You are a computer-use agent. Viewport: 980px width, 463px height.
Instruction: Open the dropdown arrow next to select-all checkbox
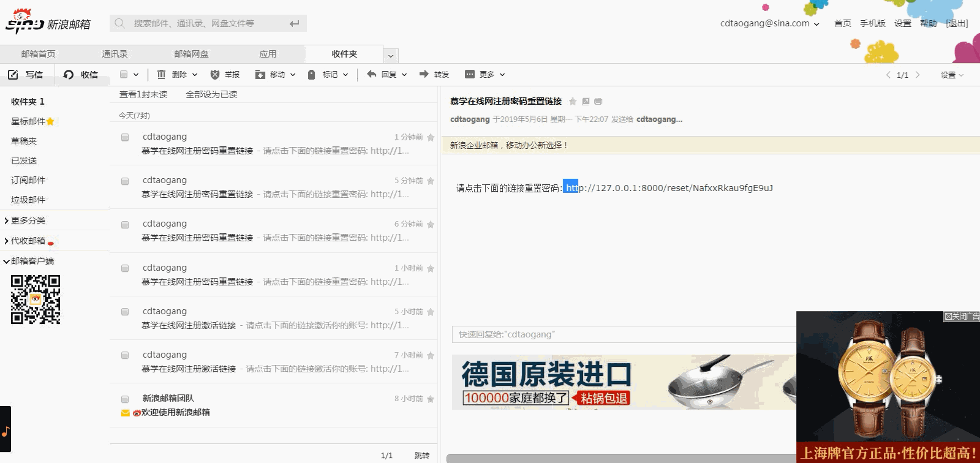click(136, 75)
